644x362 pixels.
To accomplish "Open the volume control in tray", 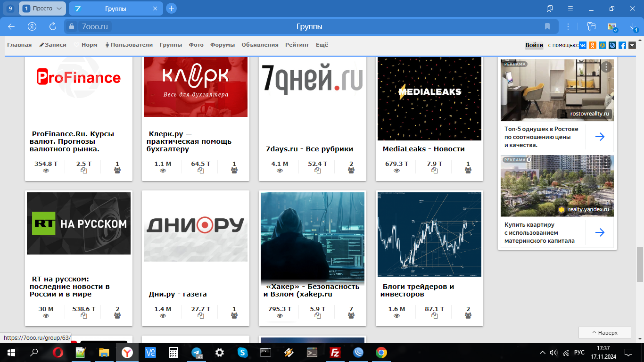I will point(553,353).
